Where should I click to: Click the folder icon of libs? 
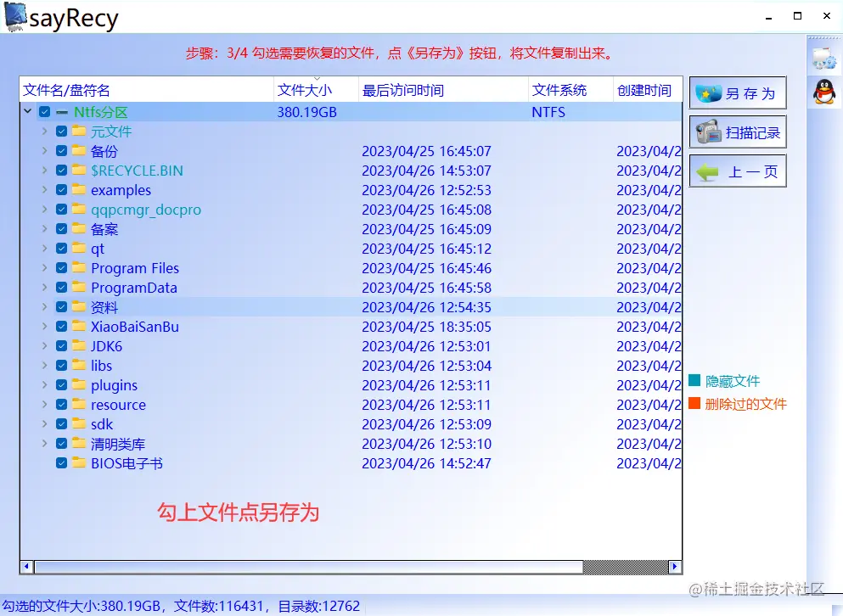79,366
